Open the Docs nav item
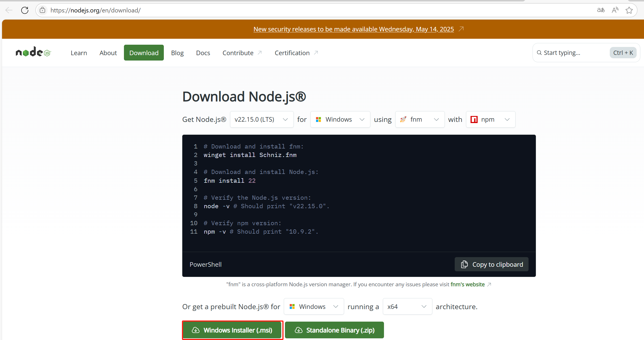 click(x=203, y=53)
